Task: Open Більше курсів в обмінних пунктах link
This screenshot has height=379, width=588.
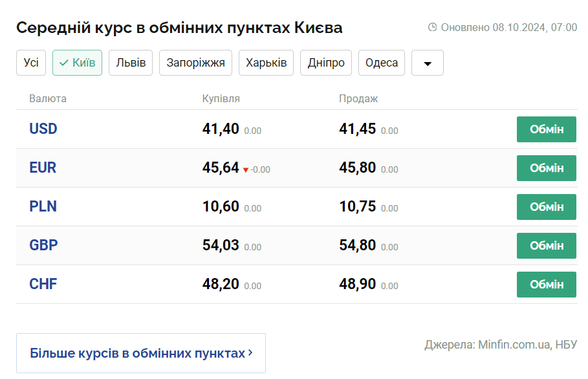Action: point(141,353)
